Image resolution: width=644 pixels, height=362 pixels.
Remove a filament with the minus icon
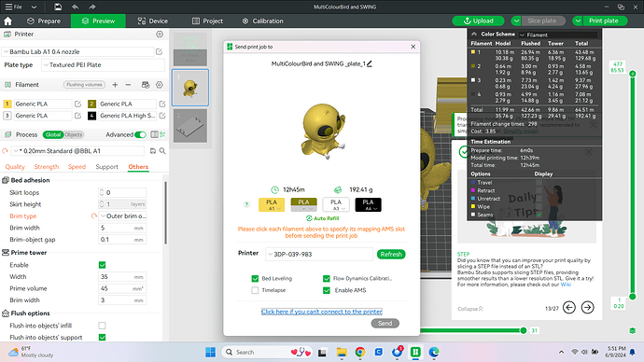point(128,85)
